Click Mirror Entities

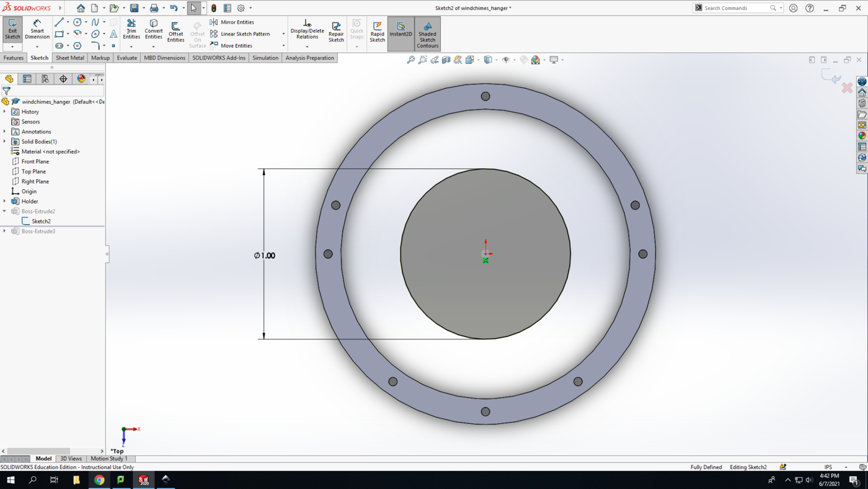(x=232, y=22)
